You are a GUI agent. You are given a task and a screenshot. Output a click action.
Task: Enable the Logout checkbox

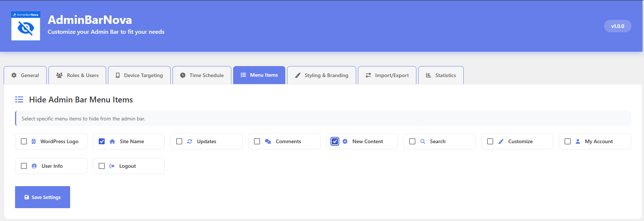(102, 166)
